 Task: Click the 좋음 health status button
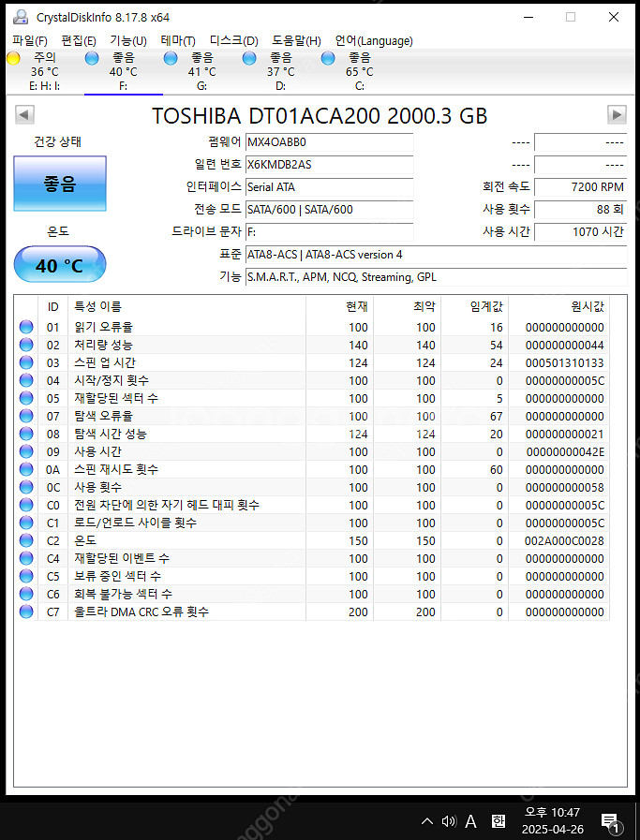click(x=60, y=184)
